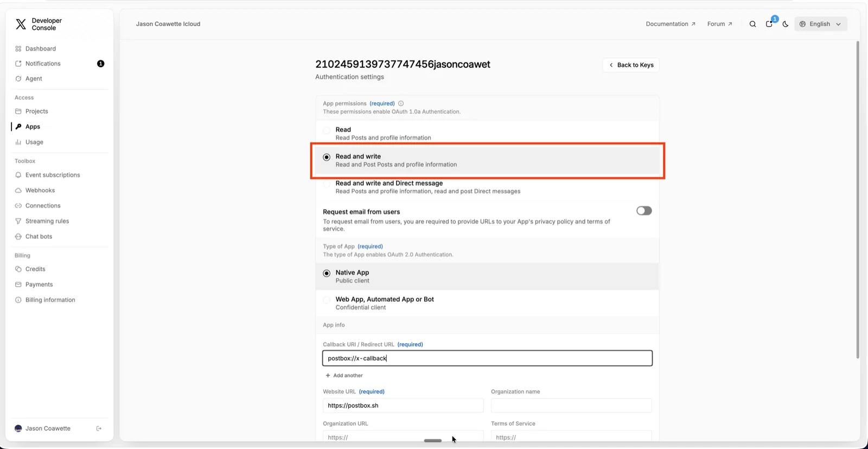Viewport: 868px width, 449px height.
Task: Open the Payments page
Action: tap(39, 284)
